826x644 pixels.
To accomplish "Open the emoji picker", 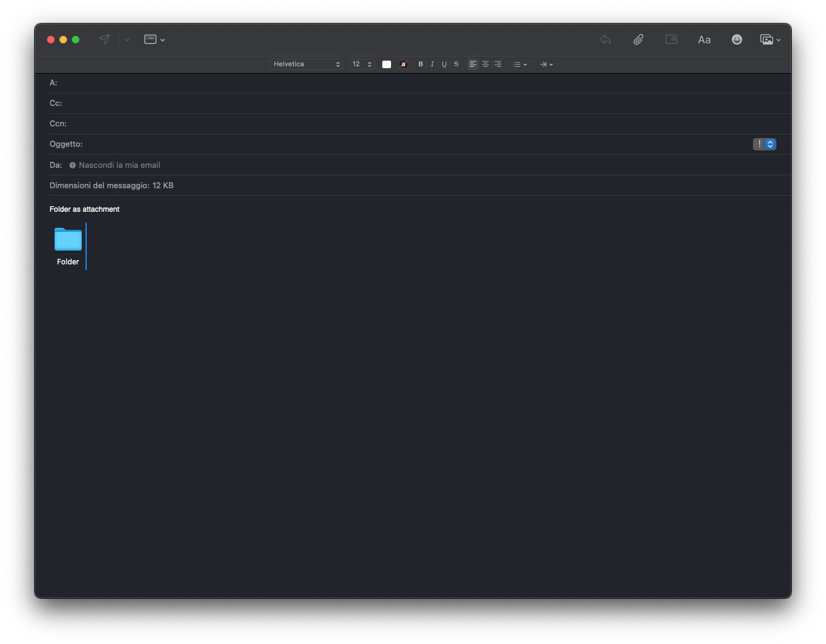I will coord(737,40).
